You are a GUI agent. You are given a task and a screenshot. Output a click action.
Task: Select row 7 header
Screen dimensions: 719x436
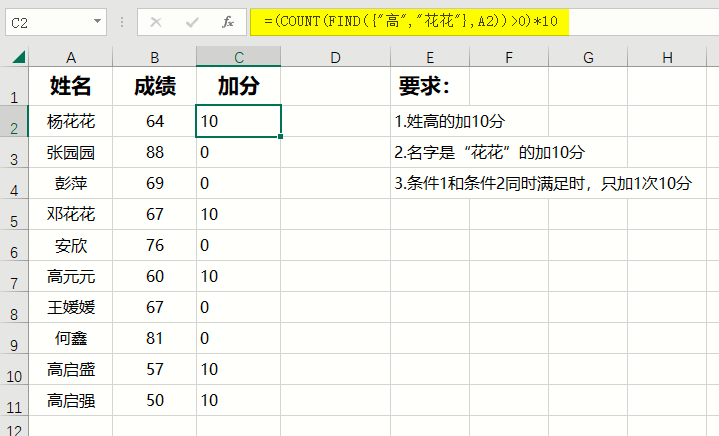14,276
